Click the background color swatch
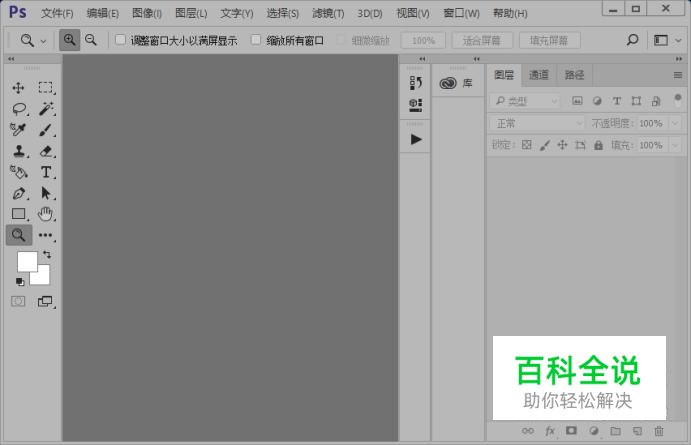Screen dimensions: 691x445 point(43,277)
